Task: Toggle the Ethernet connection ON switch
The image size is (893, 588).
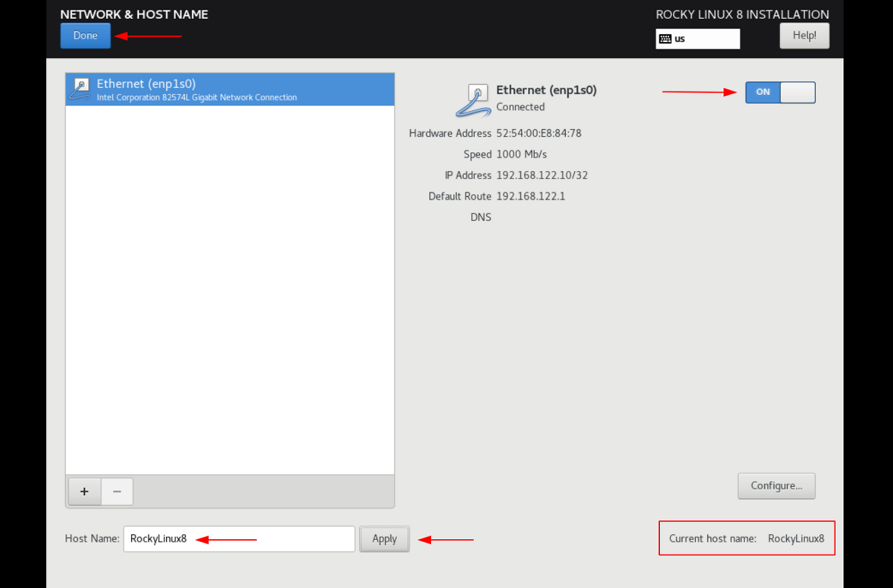Action: tap(780, 92)
